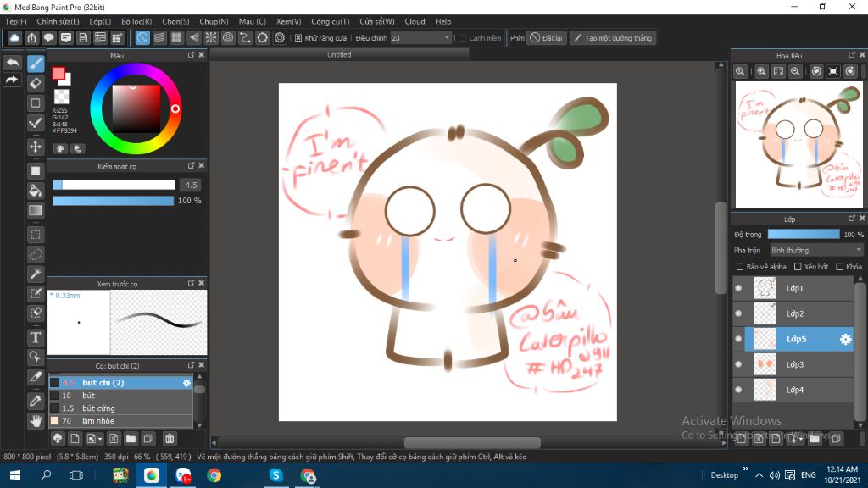Open Bộ lọc(R) menu
The height and width of the screenshot is (488, 868).
click(136, 21)
